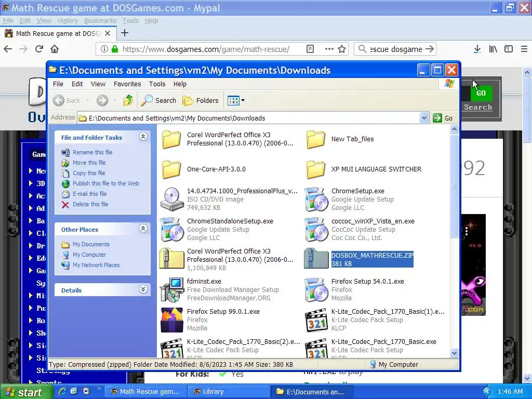This screenshot has height=399, width=532.
Task: Go to My Documents in Other Places
Action: pyautogui.click(x=91, y=244)
